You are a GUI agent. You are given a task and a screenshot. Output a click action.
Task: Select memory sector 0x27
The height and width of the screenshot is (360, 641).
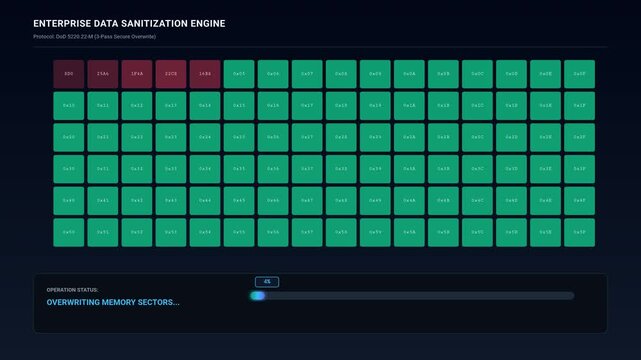pos(307,137)
